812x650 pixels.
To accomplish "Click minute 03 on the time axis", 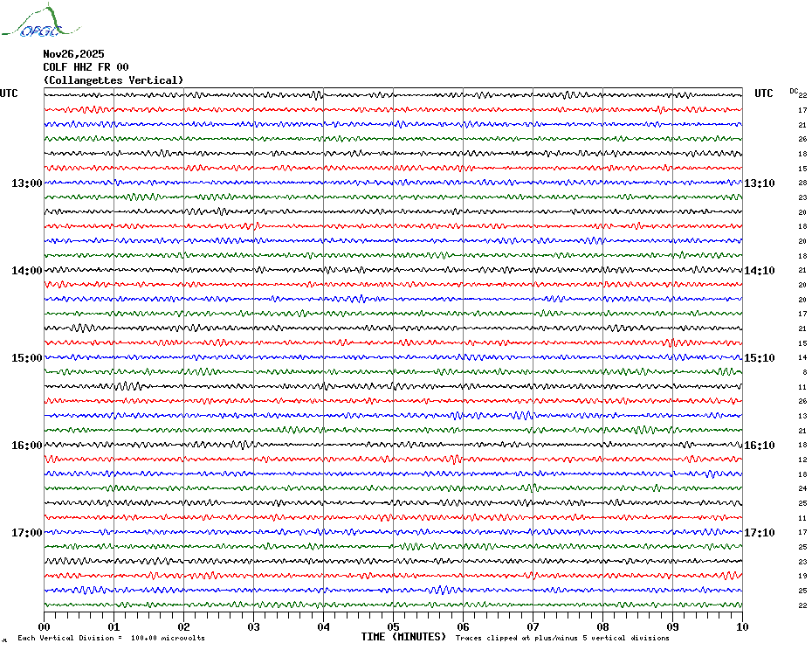I will click(254, 626).
